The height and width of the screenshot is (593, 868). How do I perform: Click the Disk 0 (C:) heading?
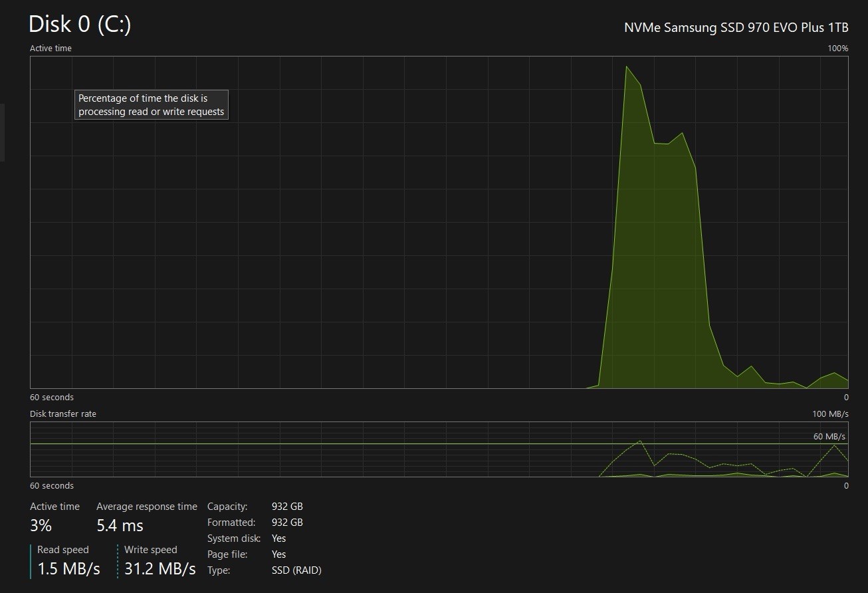click(x=80, y=25)
